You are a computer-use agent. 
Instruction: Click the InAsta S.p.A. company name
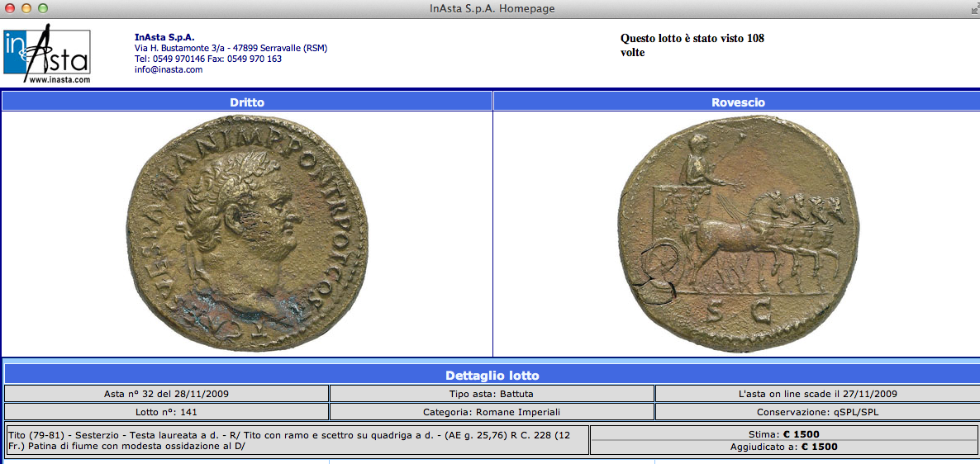pos(164,37)
